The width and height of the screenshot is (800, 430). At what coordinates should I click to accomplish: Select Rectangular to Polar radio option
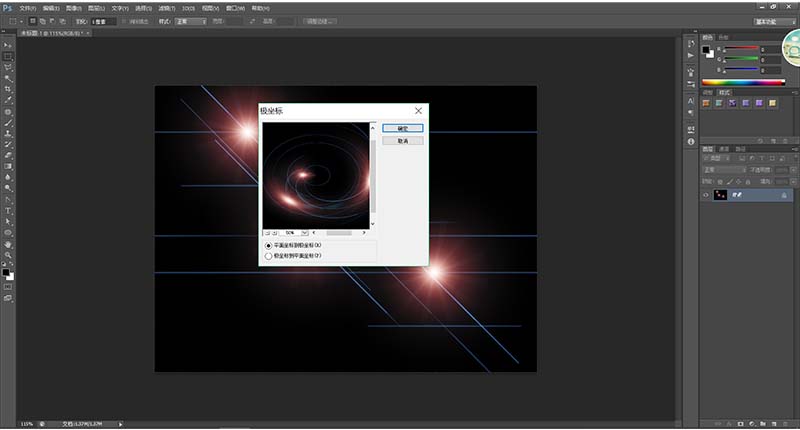(267, 245)
